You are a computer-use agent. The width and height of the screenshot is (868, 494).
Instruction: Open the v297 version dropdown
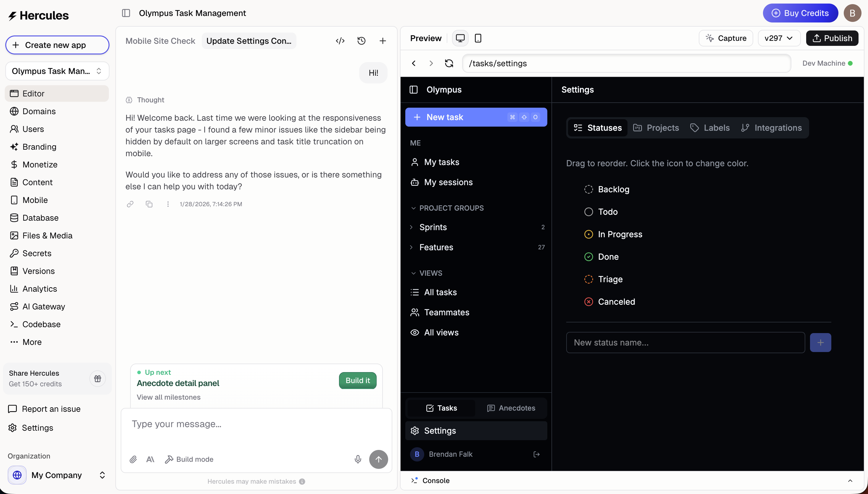pyautogui.click(x=779, y=38)
